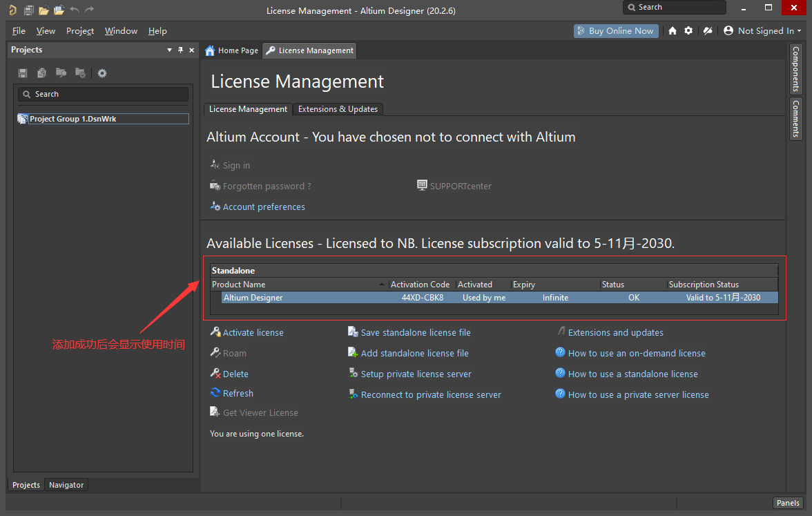The image size is (812, 516).
Task: Open the Components side panel
Action: point(796,69)
